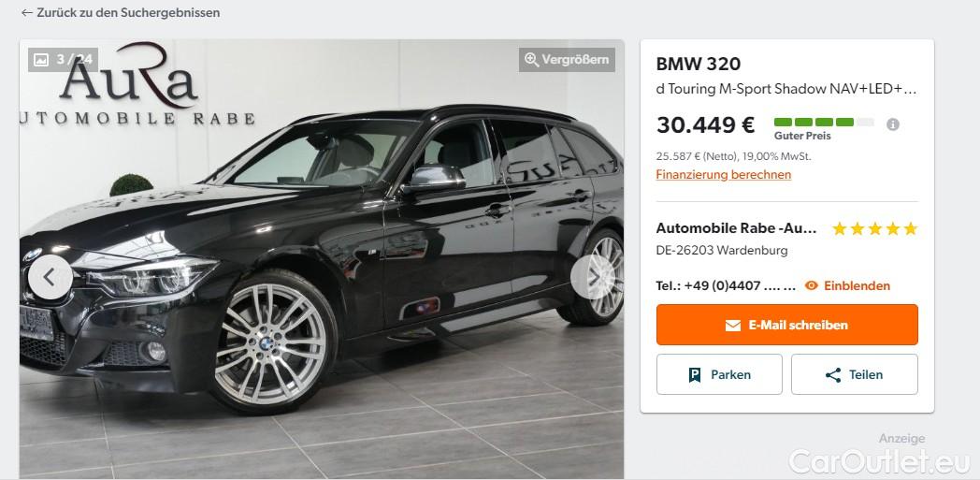This screenshot has height=480, width=980.
Task: Click the five-star dealer rating
Action: pyautogui.click(x=874, y=228)
